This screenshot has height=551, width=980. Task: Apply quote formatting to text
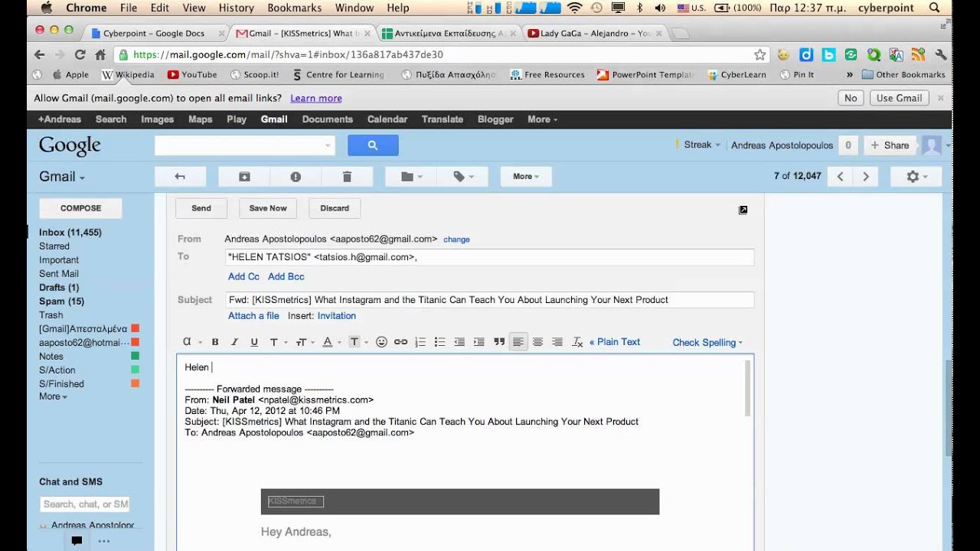tap(499, 342)
